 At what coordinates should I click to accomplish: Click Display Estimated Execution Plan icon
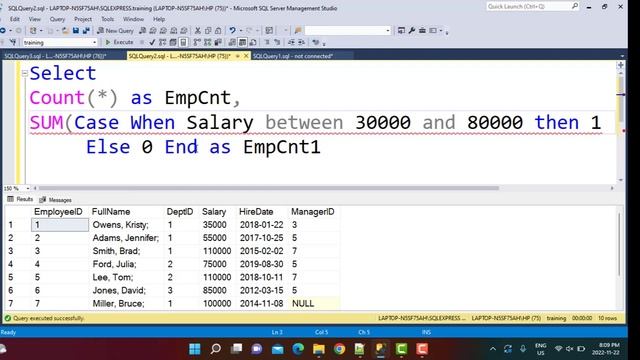click(162, 42)
